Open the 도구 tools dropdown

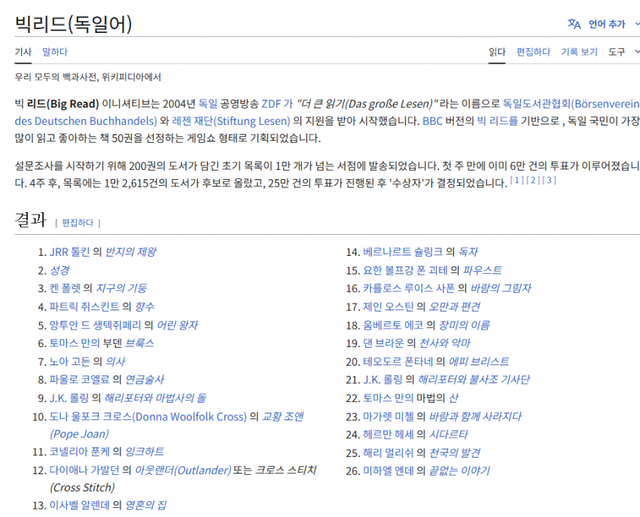[x=621, y=52]
